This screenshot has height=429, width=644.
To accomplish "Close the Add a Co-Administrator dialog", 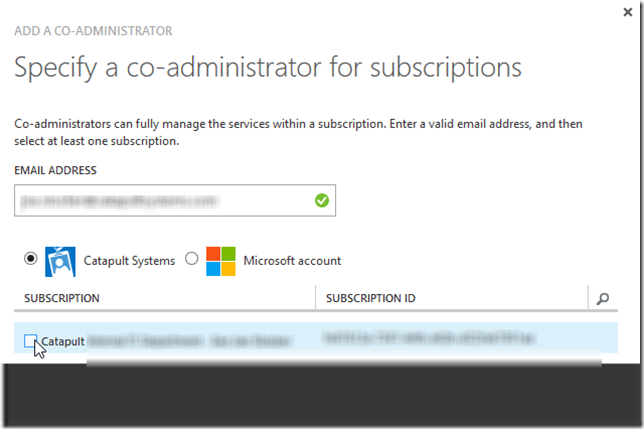I will (x=628, y=12).
